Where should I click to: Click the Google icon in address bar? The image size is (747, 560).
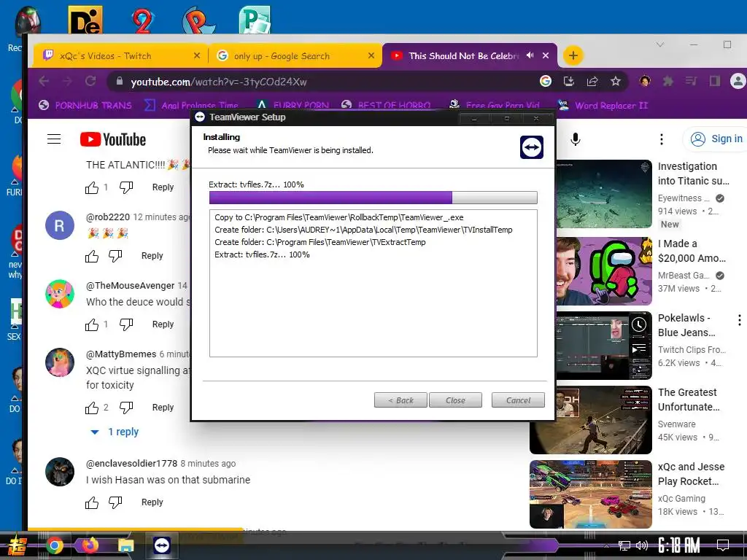pyautogui.click(x=546, y=82)
